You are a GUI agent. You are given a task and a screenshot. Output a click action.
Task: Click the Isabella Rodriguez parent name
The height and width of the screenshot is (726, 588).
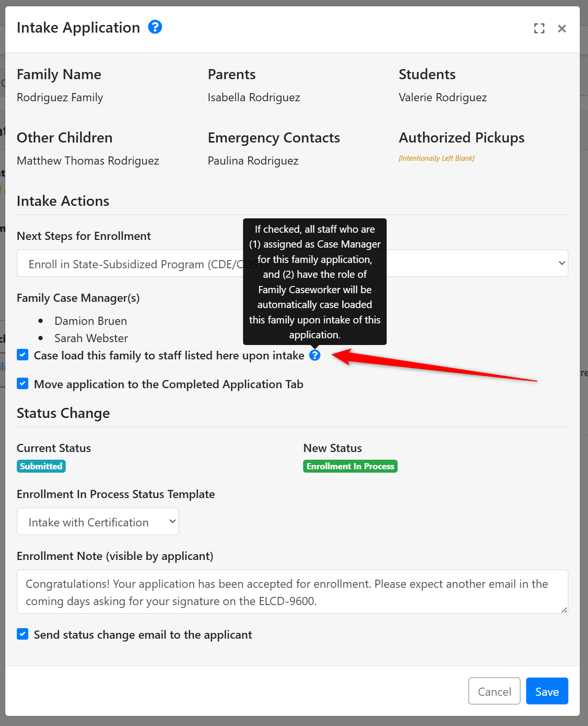click(254, 97)
